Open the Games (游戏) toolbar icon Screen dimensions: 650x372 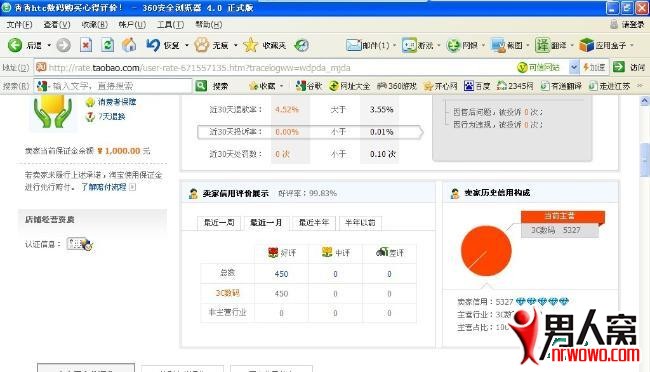[x=409, y=45]
